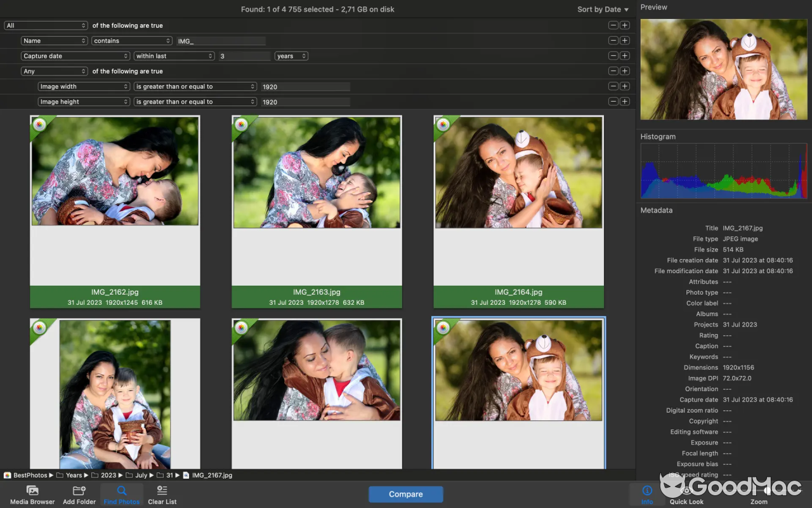Open the Image width comparison selector

195,86
